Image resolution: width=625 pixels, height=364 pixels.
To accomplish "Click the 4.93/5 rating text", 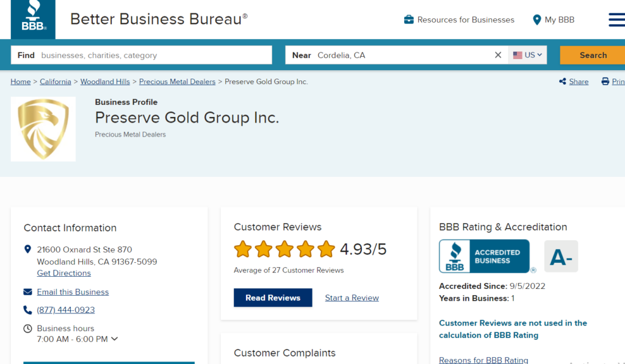I will (x=363, y=249).
